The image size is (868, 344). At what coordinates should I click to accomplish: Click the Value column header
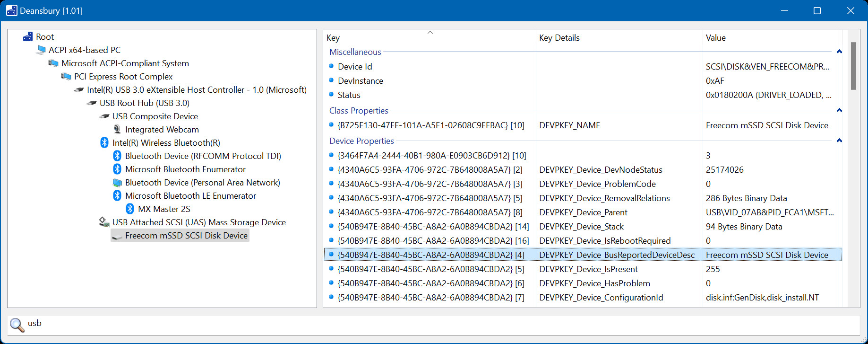click(715, 38)
